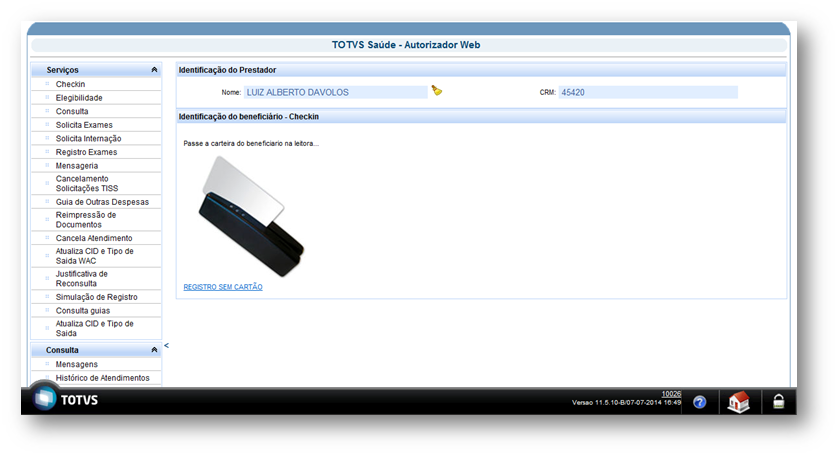Screen dimensions: 839x457
Task: Open Solicita Internação
Action: [x=88, y=139]
